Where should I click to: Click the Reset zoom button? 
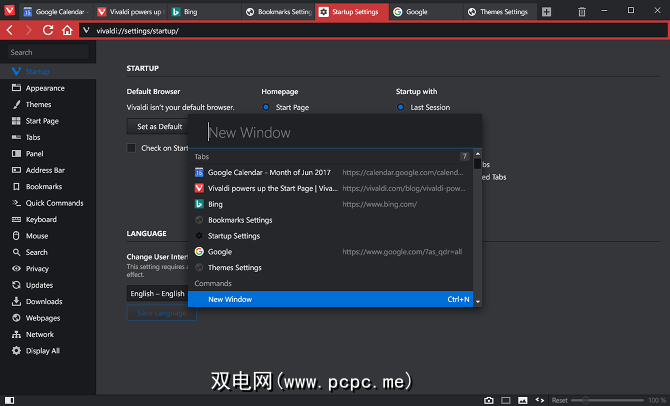(x=559, y=400)
